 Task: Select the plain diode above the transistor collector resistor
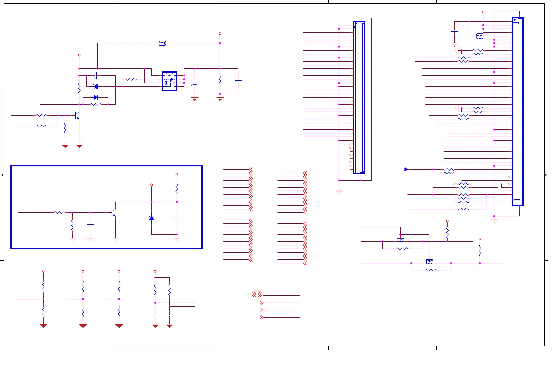point(96,97)
